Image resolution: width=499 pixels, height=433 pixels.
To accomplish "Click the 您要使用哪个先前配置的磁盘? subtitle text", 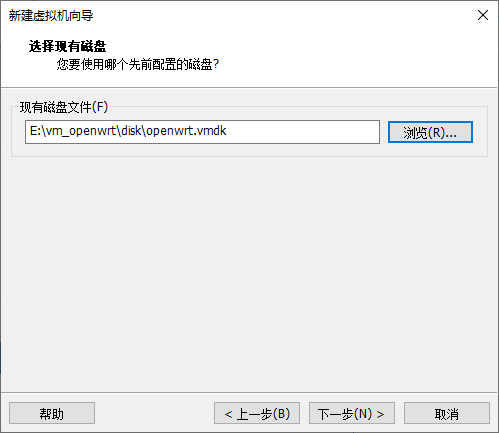I will tap(138, 64).
